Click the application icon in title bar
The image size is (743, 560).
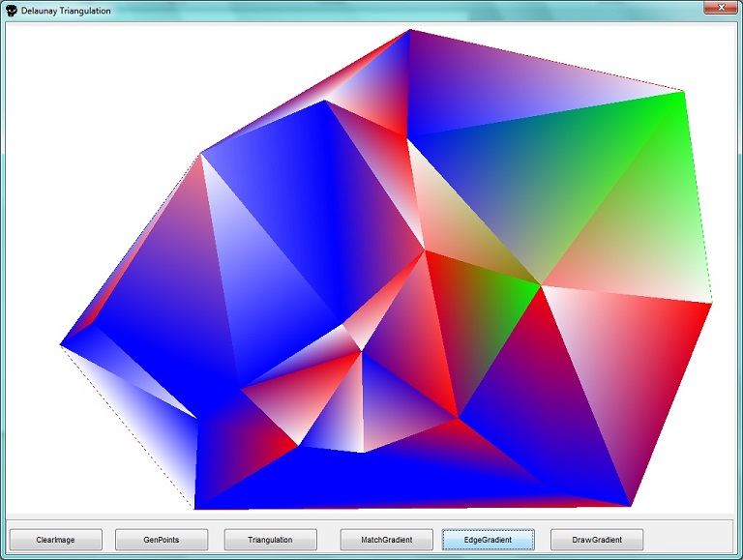pyautogui.click(x=11, y=11)
